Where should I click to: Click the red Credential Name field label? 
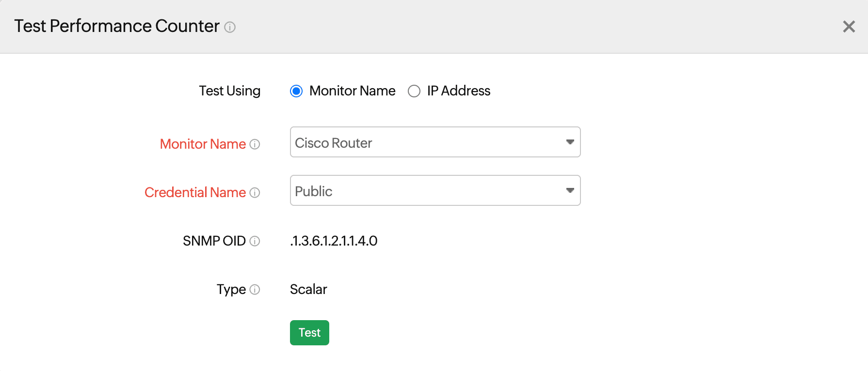pos(195,193)
